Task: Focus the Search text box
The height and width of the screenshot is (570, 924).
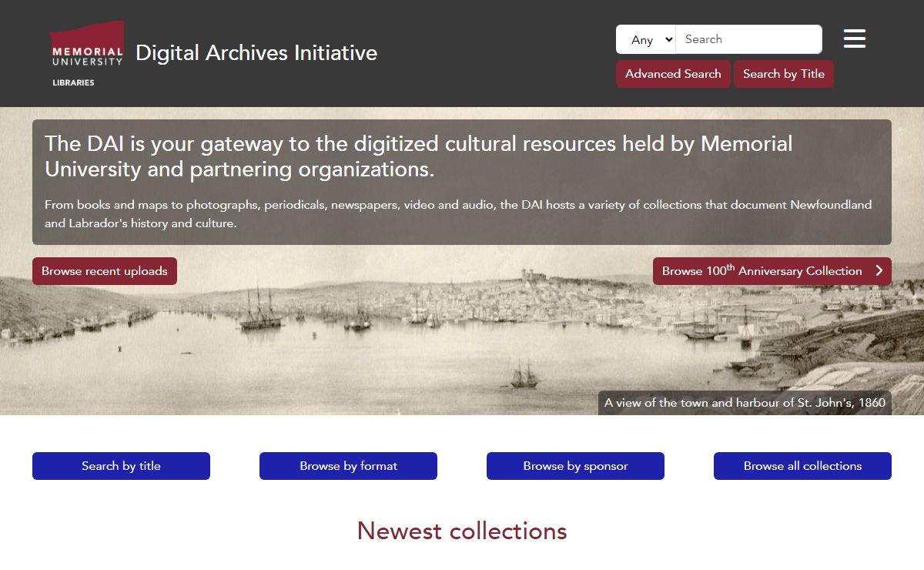Action: [x=748, y=39]
